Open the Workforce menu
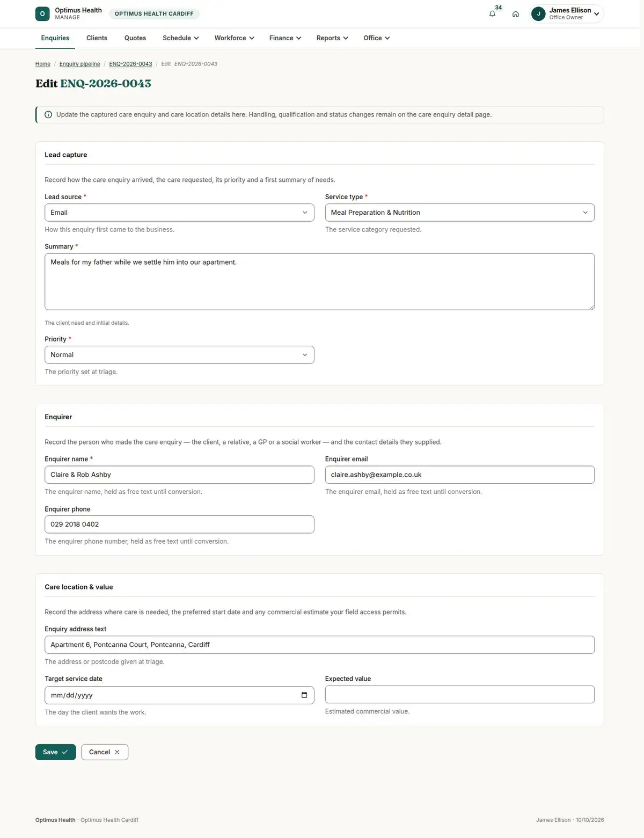644x838 pixels. (x=234, y=38)
